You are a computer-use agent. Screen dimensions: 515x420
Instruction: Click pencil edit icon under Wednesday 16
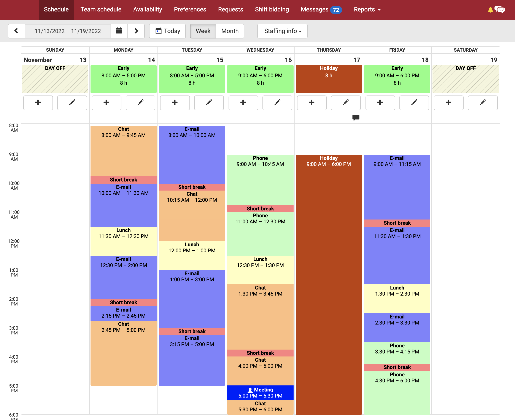277,103
